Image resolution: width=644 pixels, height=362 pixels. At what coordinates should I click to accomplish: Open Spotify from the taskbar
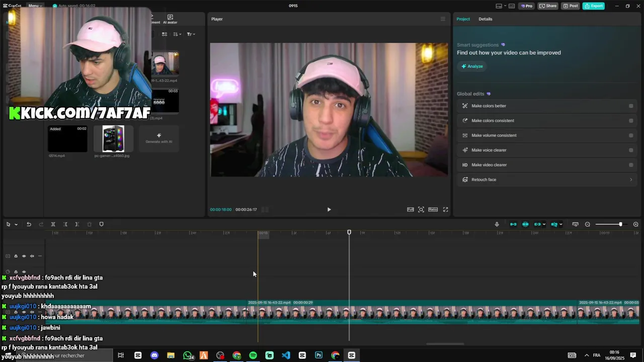click(253, 355)
